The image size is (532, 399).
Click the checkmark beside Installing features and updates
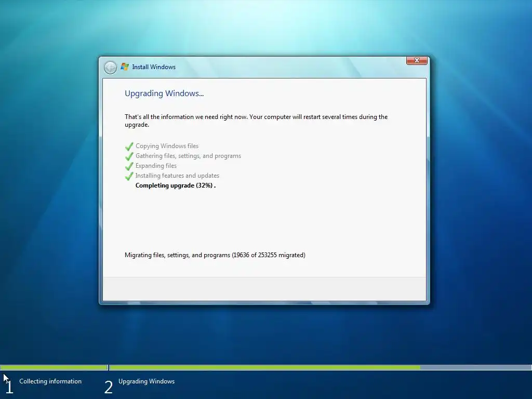(x=129, y=176)
